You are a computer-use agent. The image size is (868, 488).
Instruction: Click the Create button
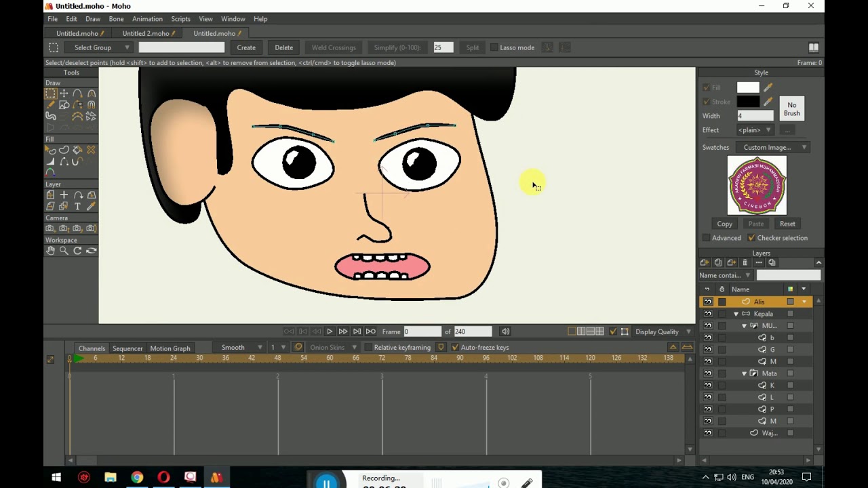point(246,47)
